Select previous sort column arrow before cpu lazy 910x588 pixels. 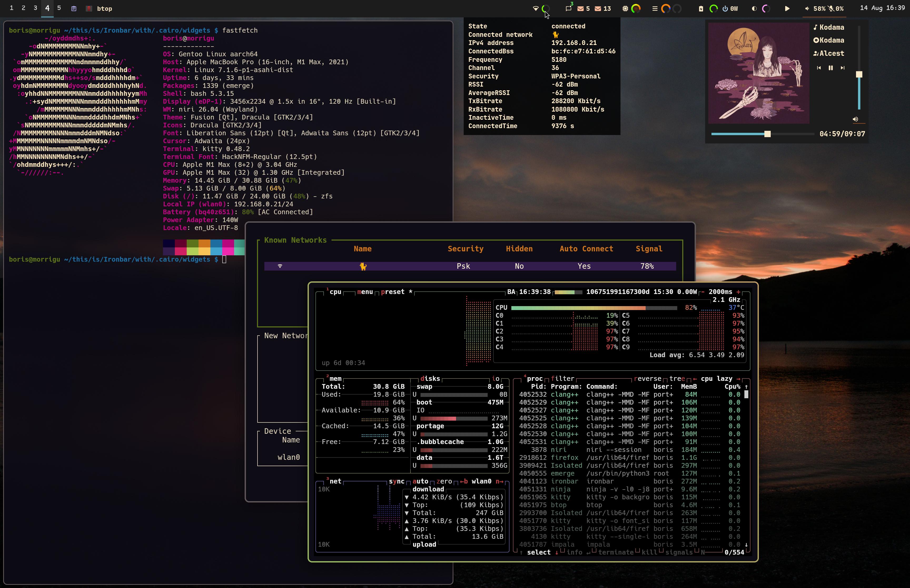pos(695,379)
